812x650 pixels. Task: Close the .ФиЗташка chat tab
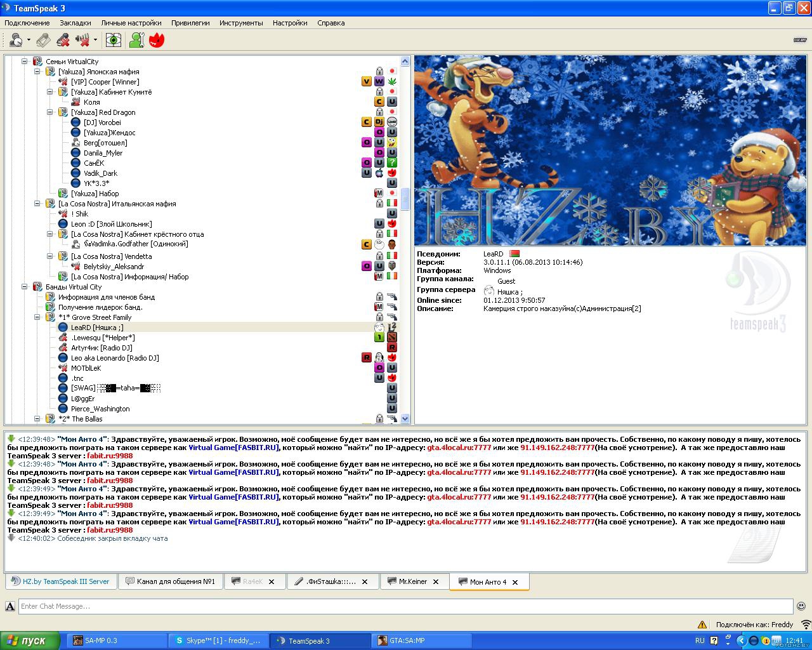click(x=365, y=581)
